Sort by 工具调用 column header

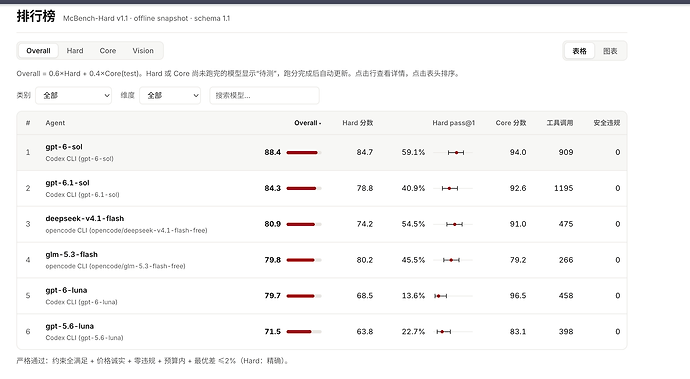[x=560, y=123]
